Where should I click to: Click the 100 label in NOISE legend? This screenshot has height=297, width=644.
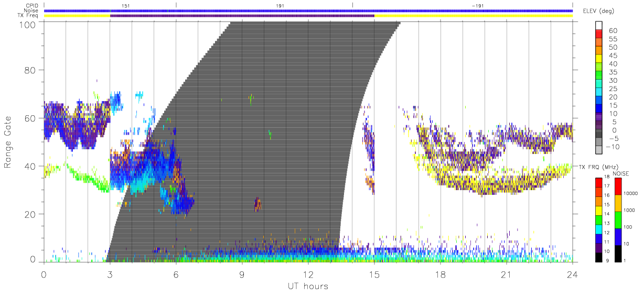[x=627, y=227]
